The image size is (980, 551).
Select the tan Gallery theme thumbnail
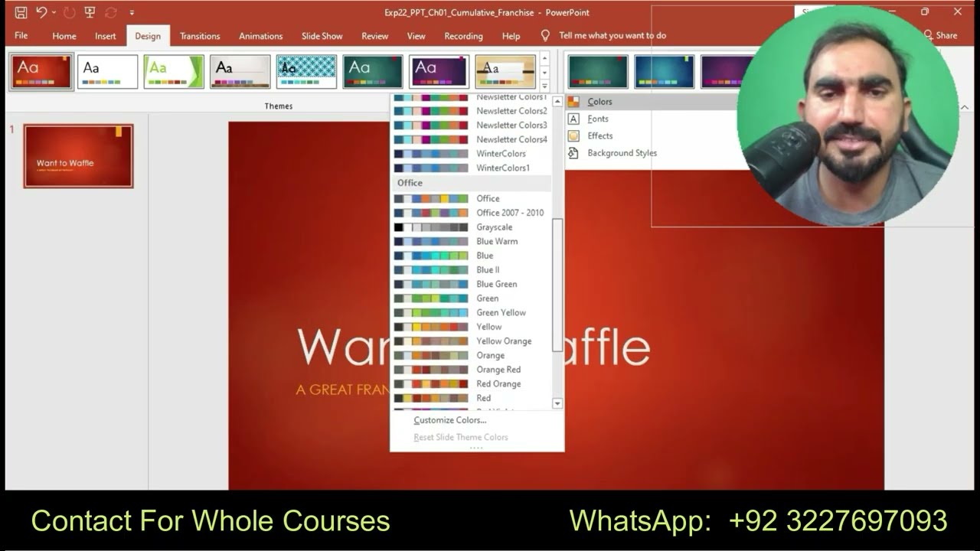(240, 72)
